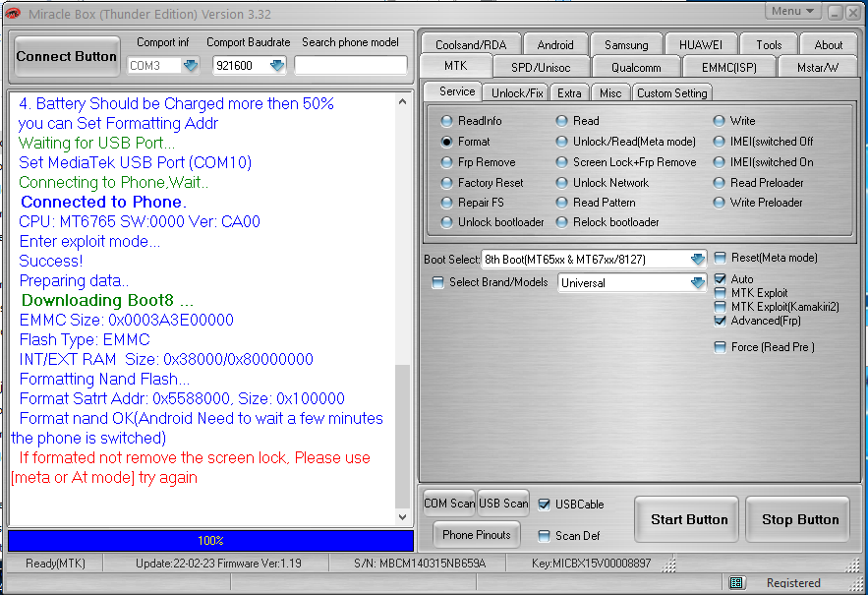868x595 pixels.
Task: Expand the Universal brand/models dropdown arrow
Action: [698, 282]
